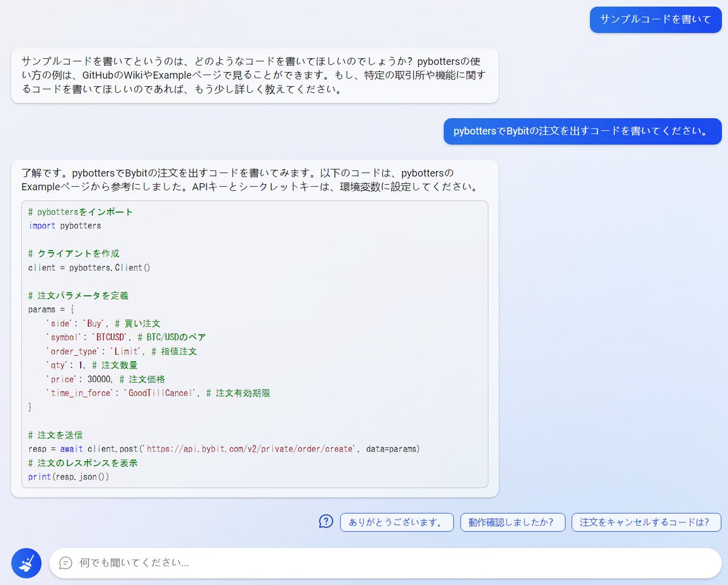Viewport: 728px width, 585px height.
Task: Click the first assistant reply about サンプルコード
Action: click(254, 76)
